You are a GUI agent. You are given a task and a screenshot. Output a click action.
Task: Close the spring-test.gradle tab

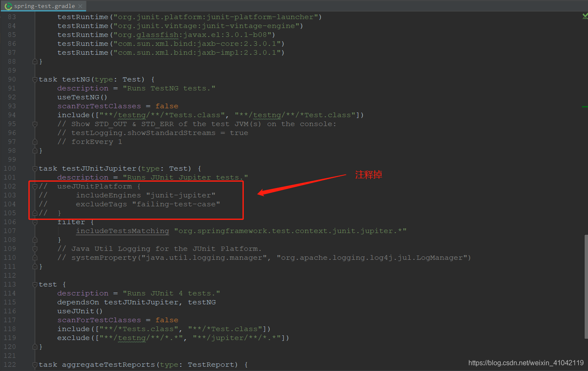click(x=80, y=6)
